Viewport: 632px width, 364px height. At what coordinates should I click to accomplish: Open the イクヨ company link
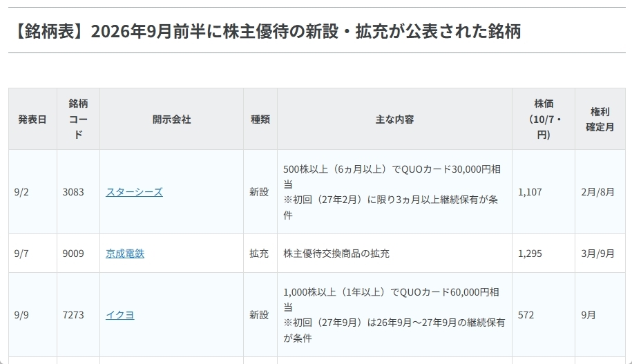tap(120, 315)
